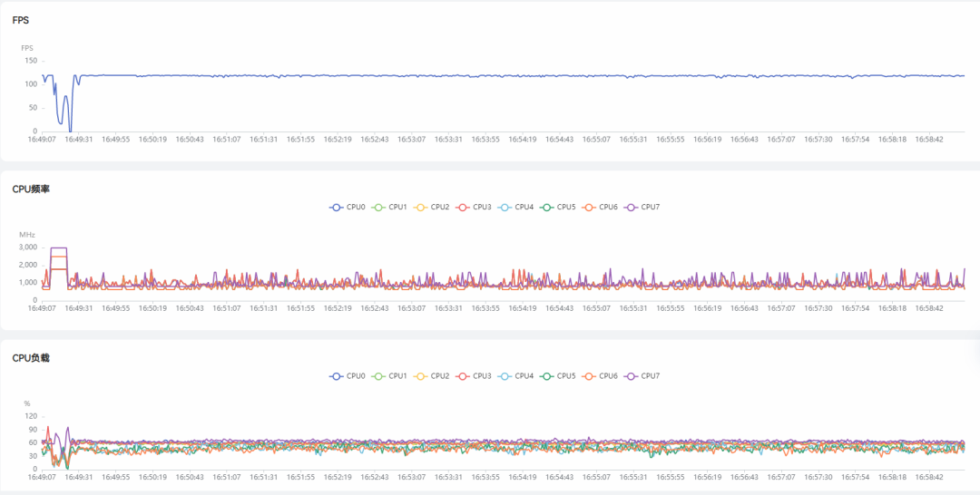980x495 pixels.
Task: Select CPU7 label in CPU负载 legend
Action: [x=650, y=375]
